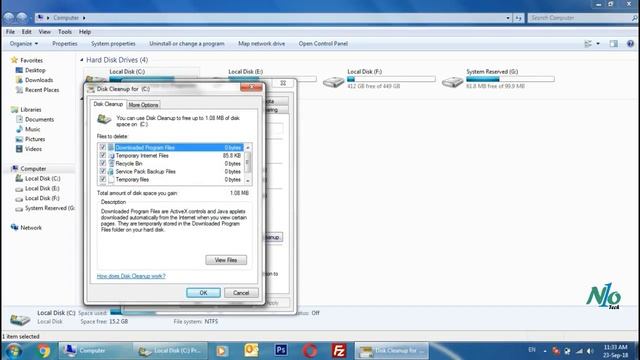
Task: Open the File menu
Action: 10,32
